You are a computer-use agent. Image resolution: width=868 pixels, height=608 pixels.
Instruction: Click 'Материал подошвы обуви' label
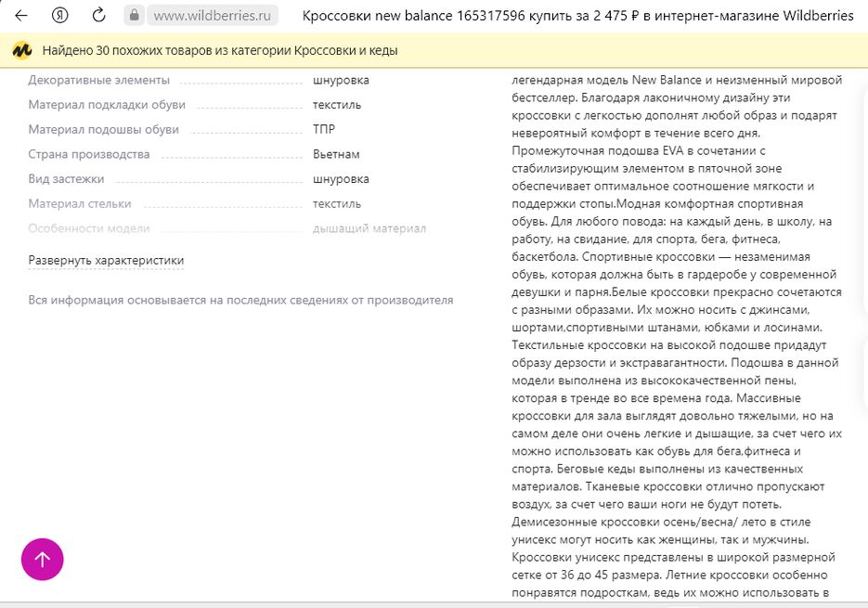coord(103,130)
